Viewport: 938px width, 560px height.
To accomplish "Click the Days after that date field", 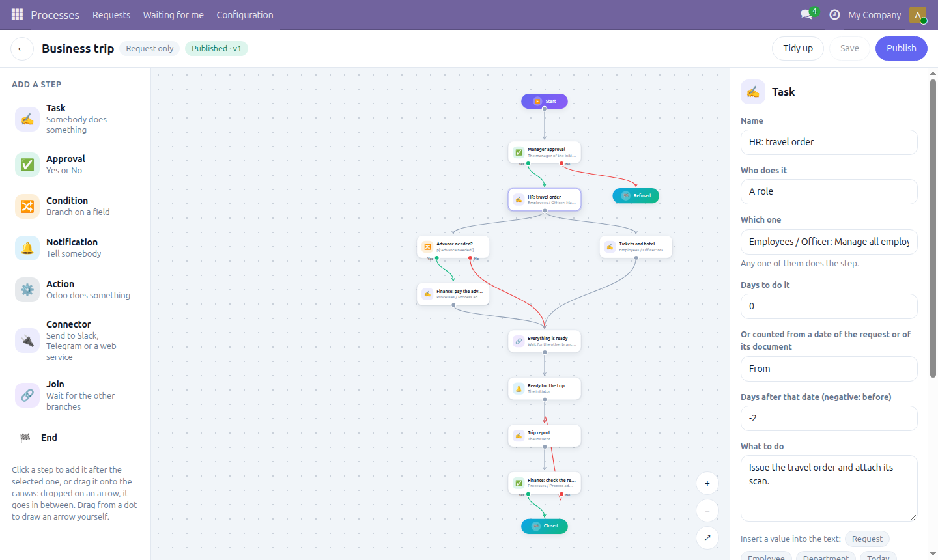I will (x=829, y=418).
